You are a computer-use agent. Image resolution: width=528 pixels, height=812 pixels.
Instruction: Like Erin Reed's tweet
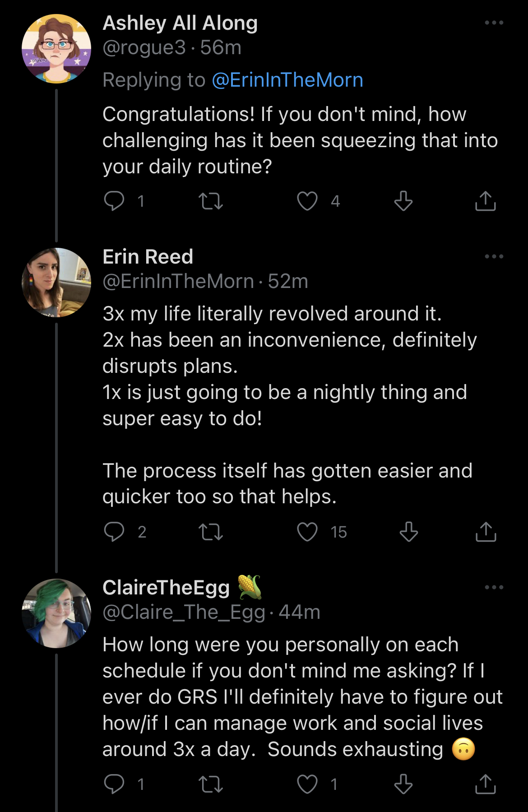(307, 532)
